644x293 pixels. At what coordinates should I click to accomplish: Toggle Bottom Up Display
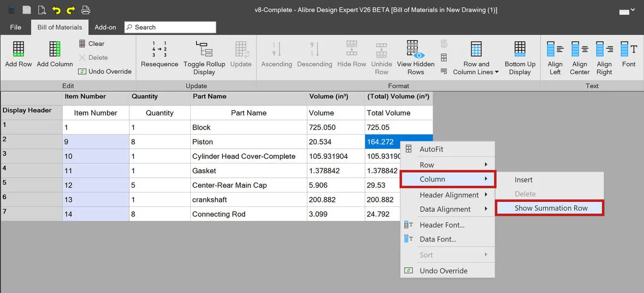pyautogui.click(x=520, y=58)
